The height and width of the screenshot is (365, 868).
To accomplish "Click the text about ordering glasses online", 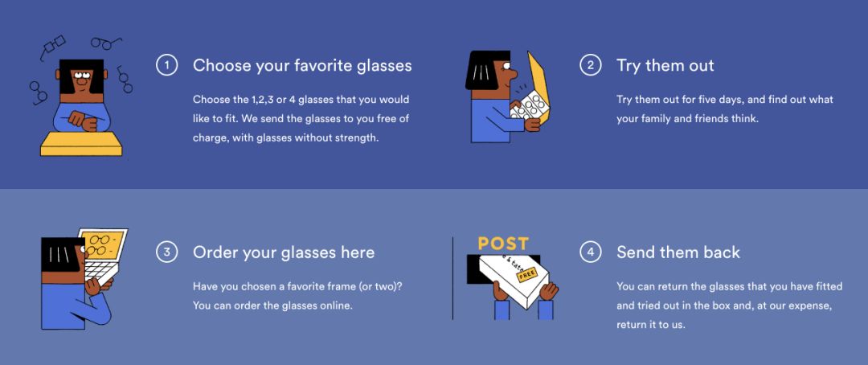I will click(297, 295).
